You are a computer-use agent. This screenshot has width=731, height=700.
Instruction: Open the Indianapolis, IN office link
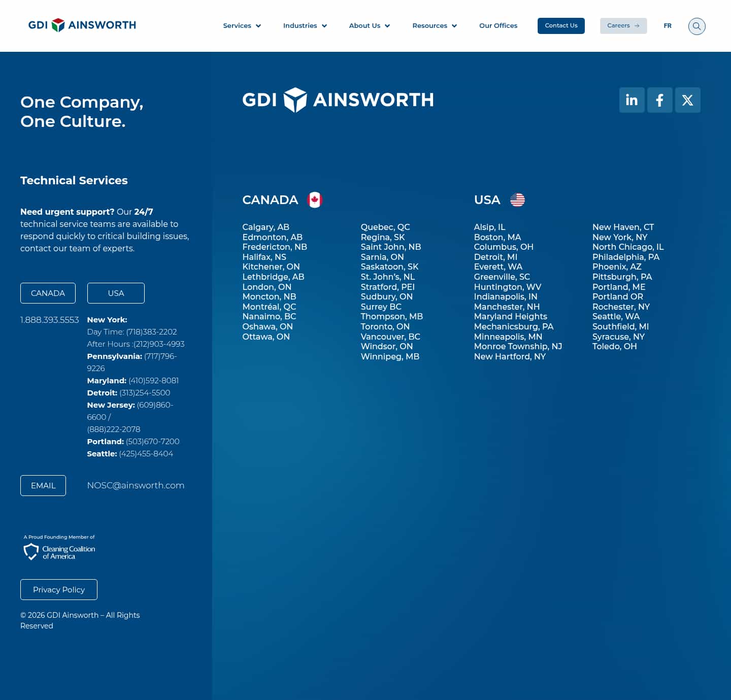pyautogui.click(x=506, y=296)
